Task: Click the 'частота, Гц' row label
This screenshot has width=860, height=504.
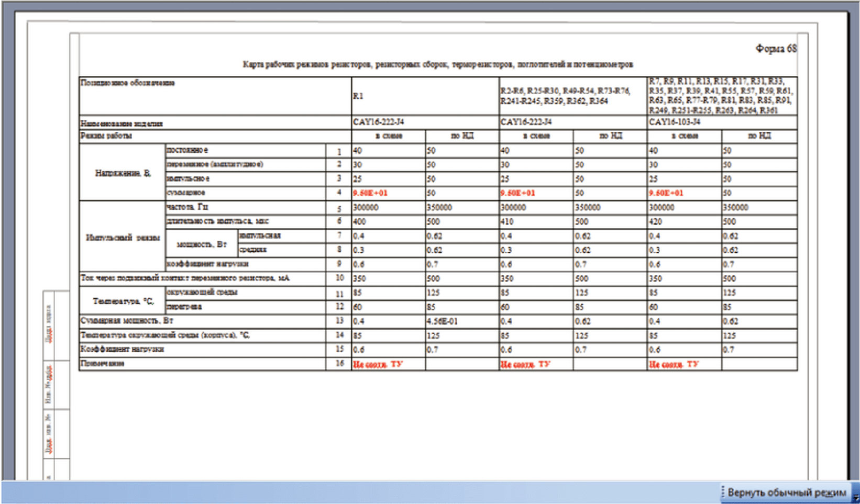Action: [188, 207]
